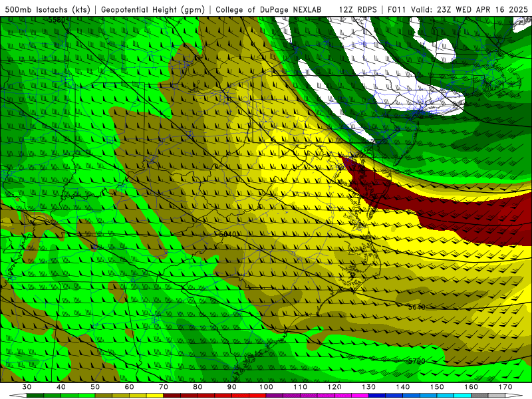The height and width of the screenshot is (399, 532).
Task: Click the 30 label on the color scale
Action: (x=27, y=387)
